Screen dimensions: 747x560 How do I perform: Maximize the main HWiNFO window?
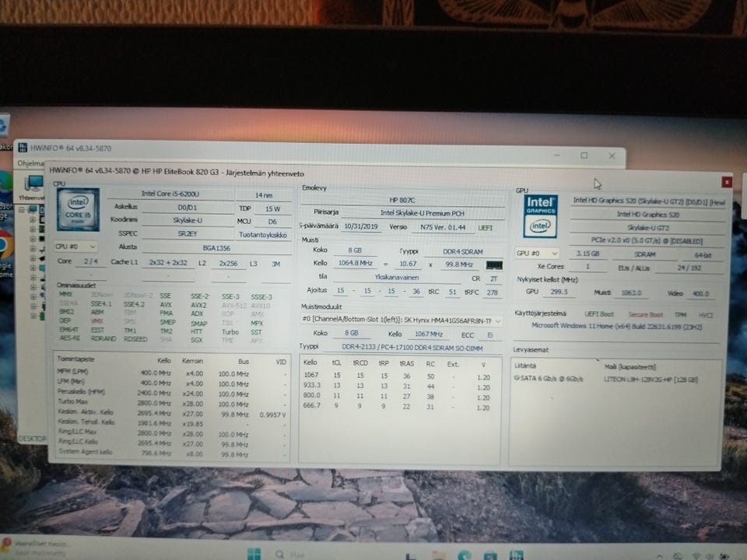point(584,156)
